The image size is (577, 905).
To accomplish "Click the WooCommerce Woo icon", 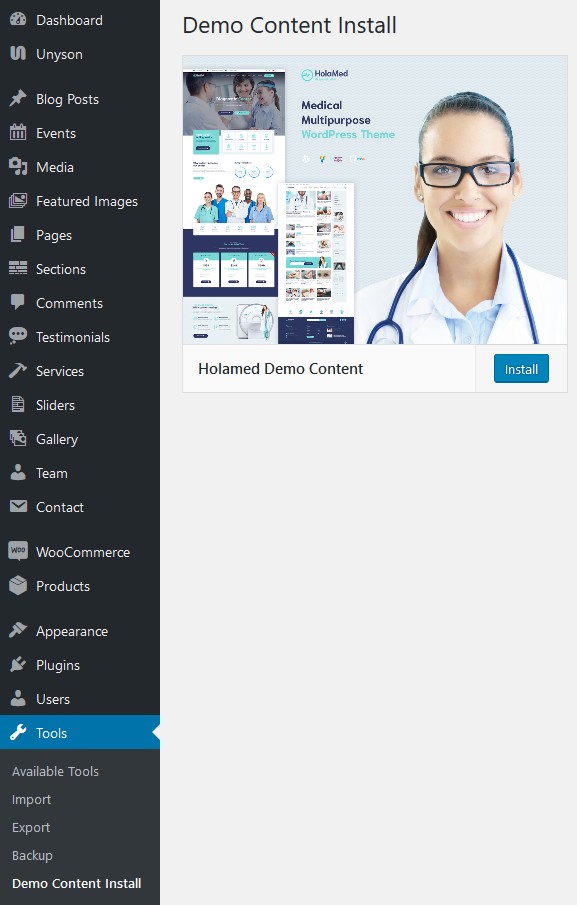I will pyautogui.click(x=18, y=551).
